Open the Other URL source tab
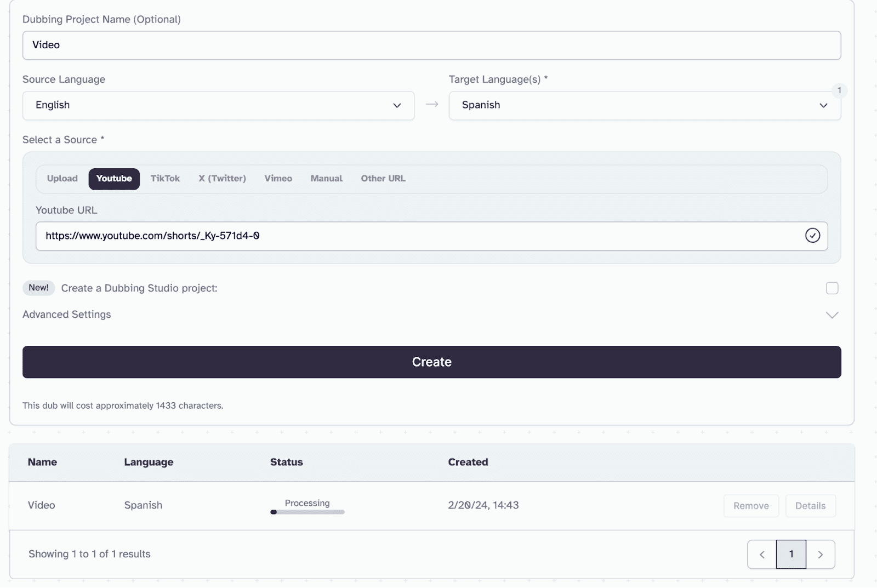 pyautogui.click(x=383, y=179)
